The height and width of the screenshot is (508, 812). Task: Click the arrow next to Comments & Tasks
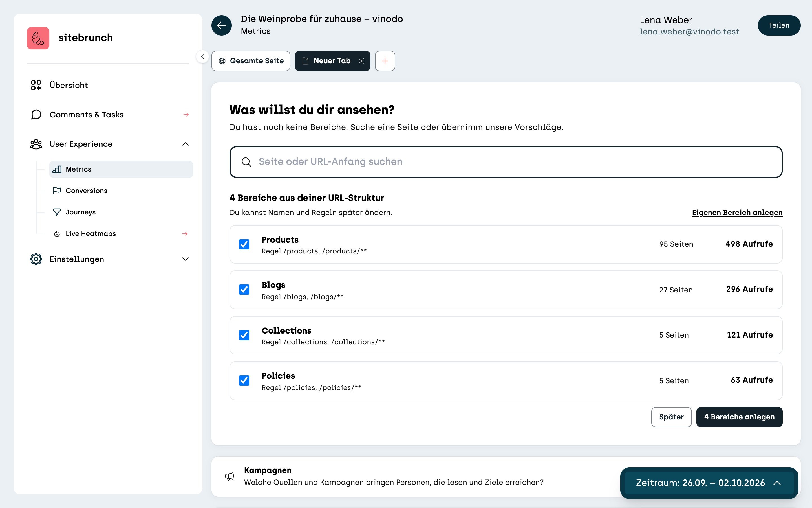[x=186, y=115]
